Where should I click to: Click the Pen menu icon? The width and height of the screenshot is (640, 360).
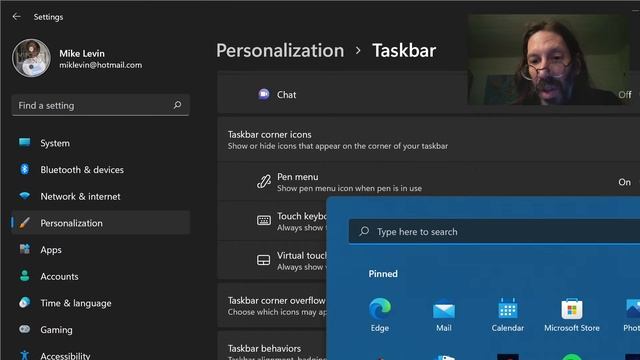coord(264,182)
